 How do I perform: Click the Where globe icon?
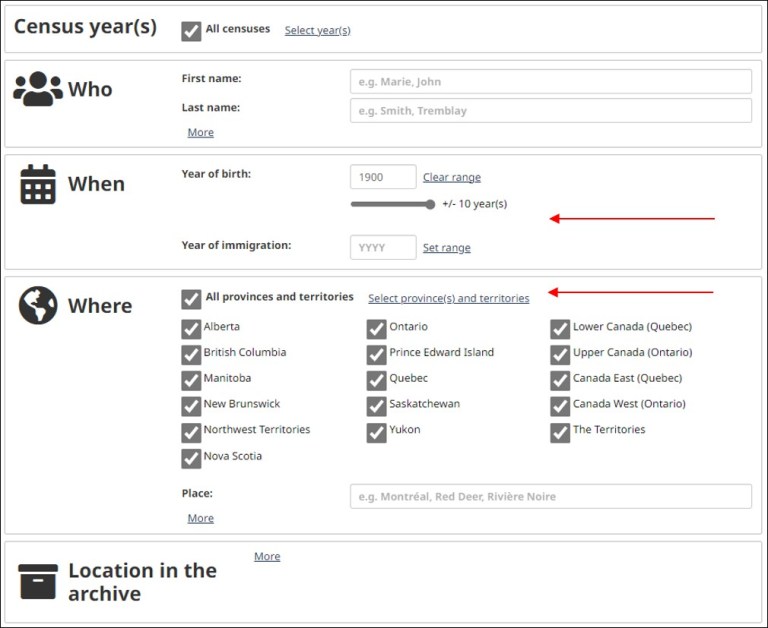click(x=38, y=305)
